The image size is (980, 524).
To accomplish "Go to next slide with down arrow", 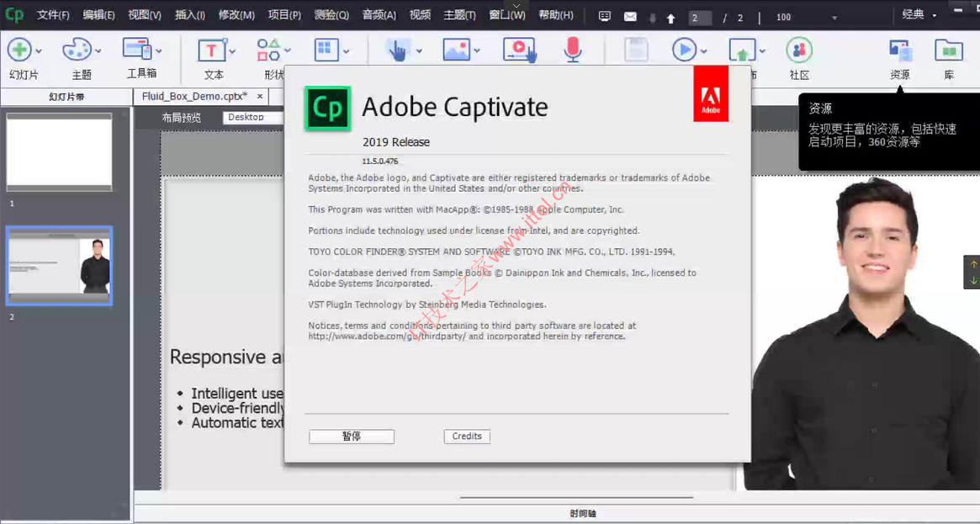I will 653,19.
